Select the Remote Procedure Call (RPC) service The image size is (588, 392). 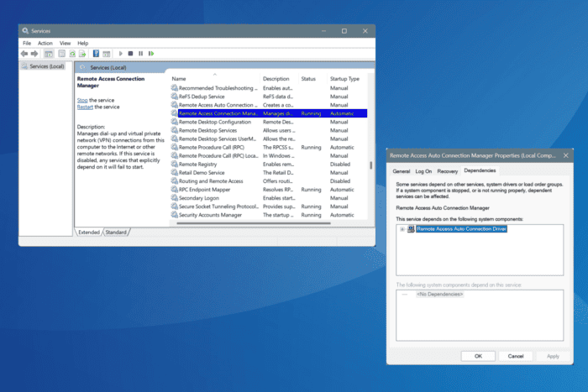tap(269, 147)
